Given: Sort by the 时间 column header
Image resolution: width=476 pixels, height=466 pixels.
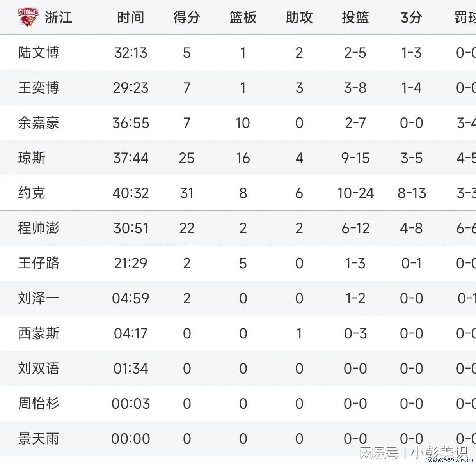Looking at the screenshot, I should pos(131,18).
